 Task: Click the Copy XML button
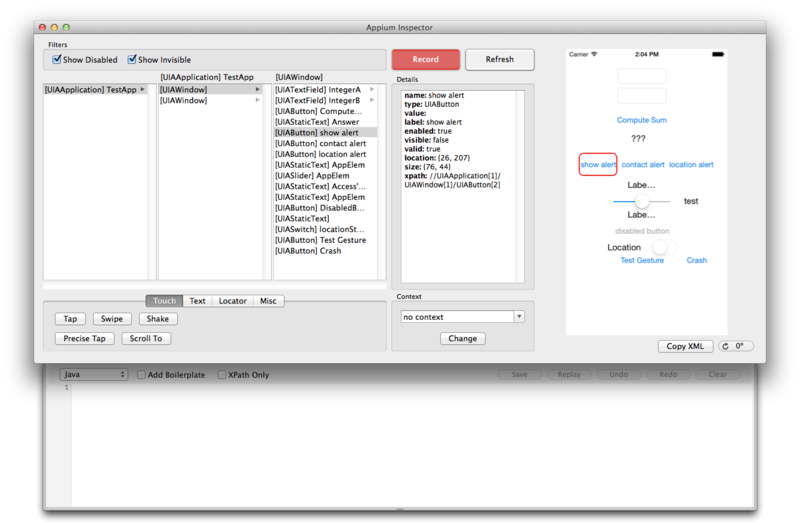click(x=685, y=346)
